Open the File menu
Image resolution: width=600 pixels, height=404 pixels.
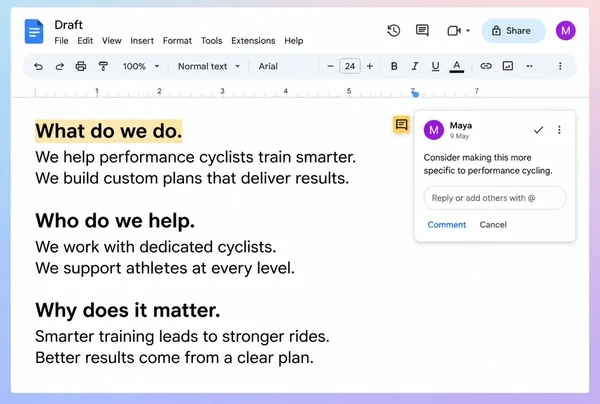click(61, 41)
